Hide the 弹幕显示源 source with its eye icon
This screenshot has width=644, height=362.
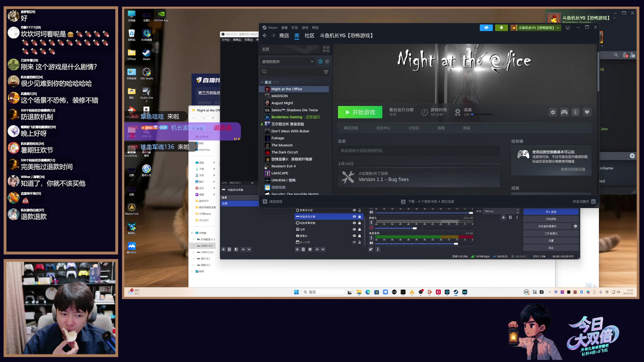354,210
